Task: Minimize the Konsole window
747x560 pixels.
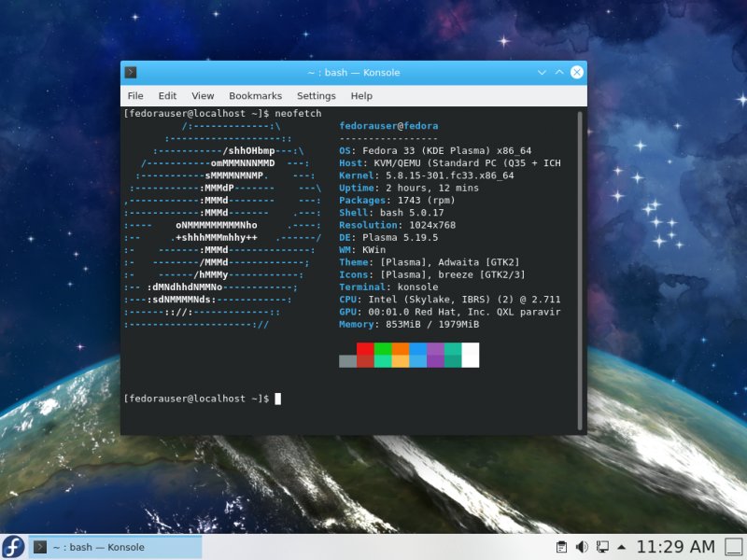Action: 542,72
